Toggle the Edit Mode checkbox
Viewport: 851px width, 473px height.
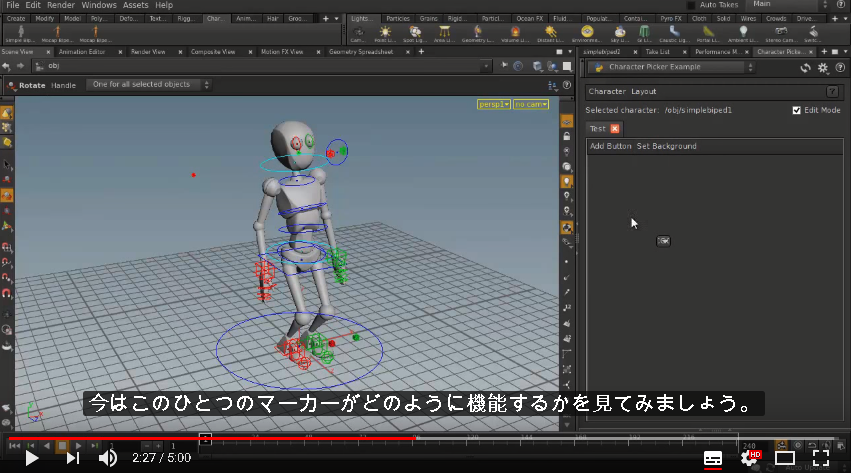(796, 110)
